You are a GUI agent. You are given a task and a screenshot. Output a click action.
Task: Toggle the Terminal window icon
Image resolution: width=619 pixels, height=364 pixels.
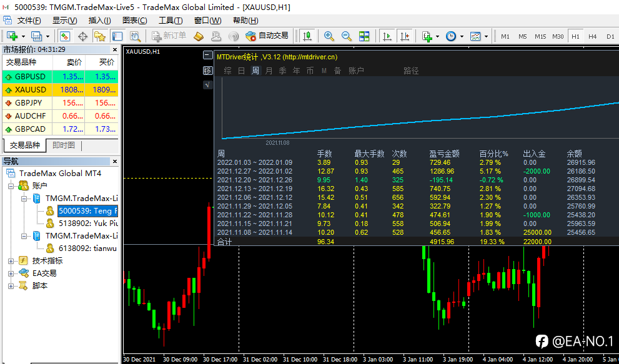click(117, 36)
